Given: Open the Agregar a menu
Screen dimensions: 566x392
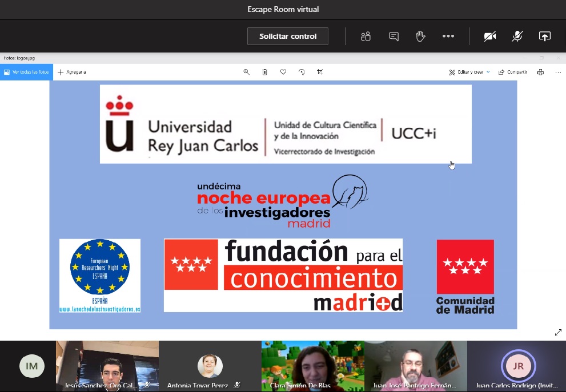Looking at the screenshot, I should tap(72, 72).
